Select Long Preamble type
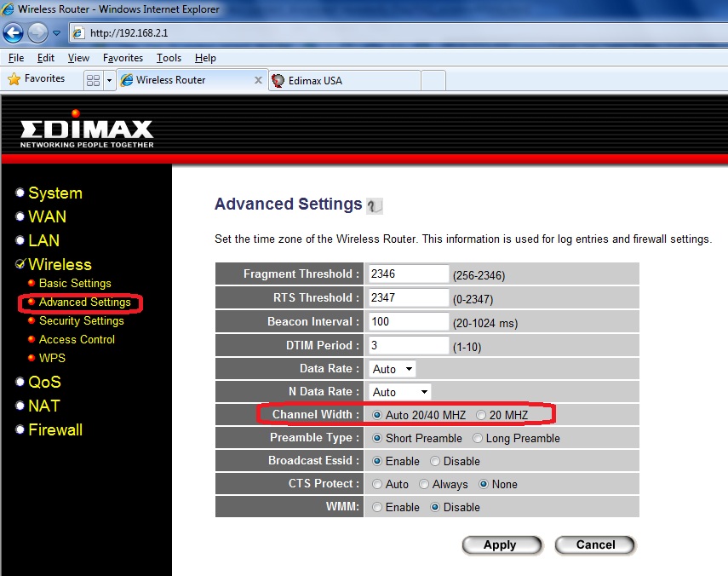728x576 pixels. [478, 438]
